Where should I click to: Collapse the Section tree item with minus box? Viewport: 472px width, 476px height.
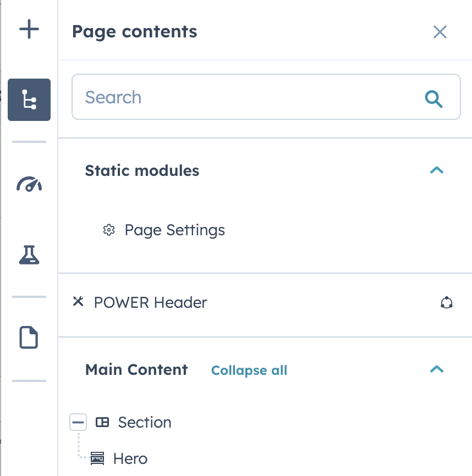(x=78, y=422)
